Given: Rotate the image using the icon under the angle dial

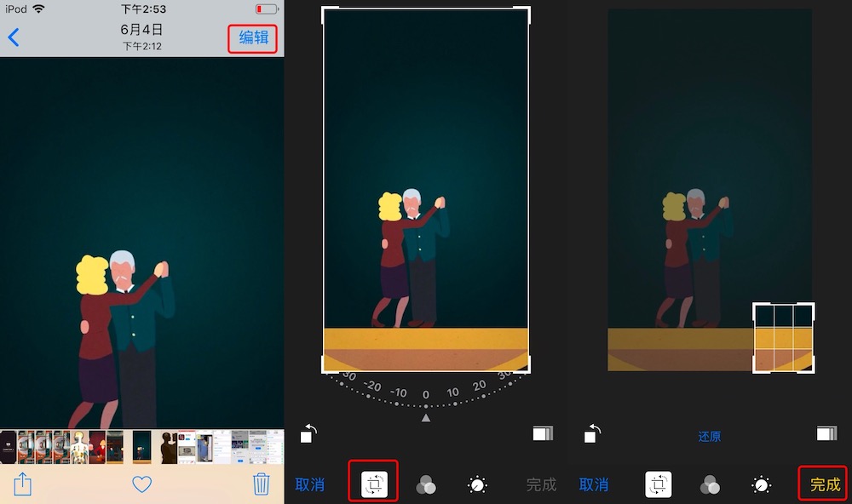Looking at the screenshot, I should coord(308,434).
